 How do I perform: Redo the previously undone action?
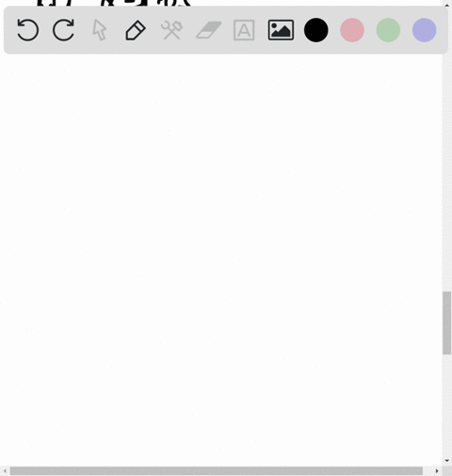click(x=63, y=30)
